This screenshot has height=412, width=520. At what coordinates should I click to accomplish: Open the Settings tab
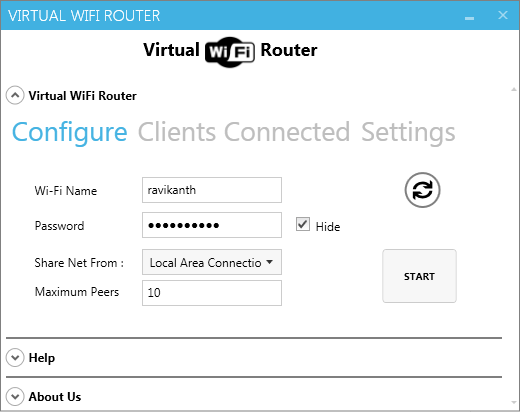[408, 133]
